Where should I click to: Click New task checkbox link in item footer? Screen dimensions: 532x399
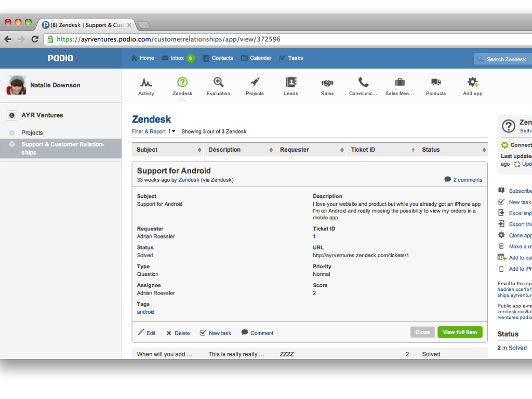pos(216,333)
